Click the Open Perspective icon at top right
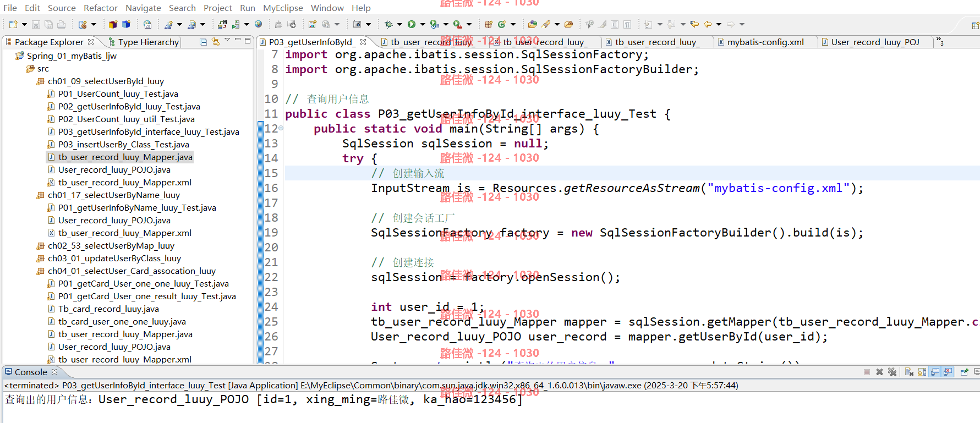This screenshot has height=423, width=980. (x=975, y=25)
